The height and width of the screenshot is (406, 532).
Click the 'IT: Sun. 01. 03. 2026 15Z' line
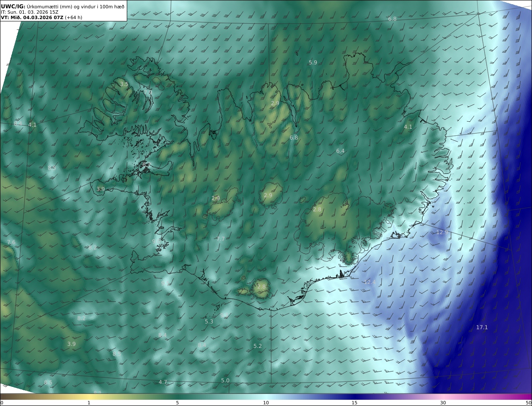[30, 12]
